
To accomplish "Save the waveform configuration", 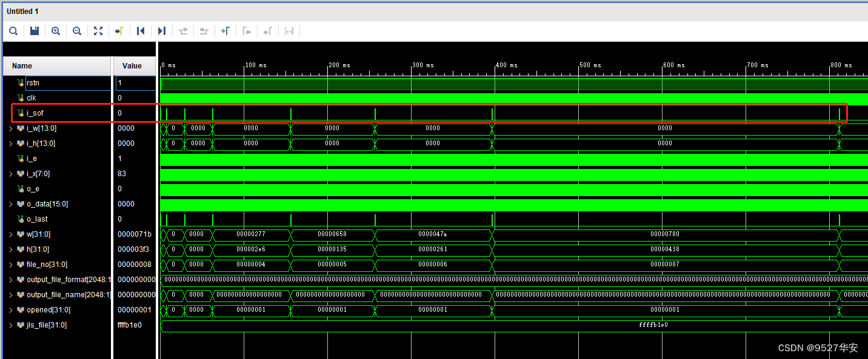I will point(35,31).
